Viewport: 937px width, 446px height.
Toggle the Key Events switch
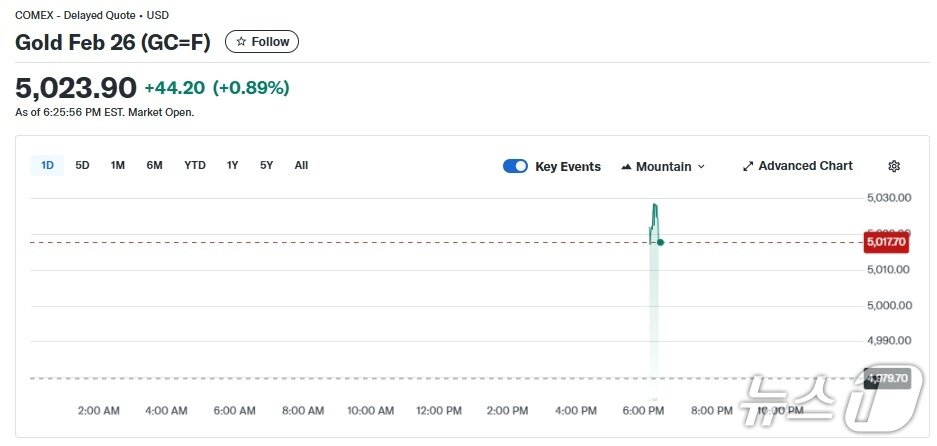tap(515, 167)
